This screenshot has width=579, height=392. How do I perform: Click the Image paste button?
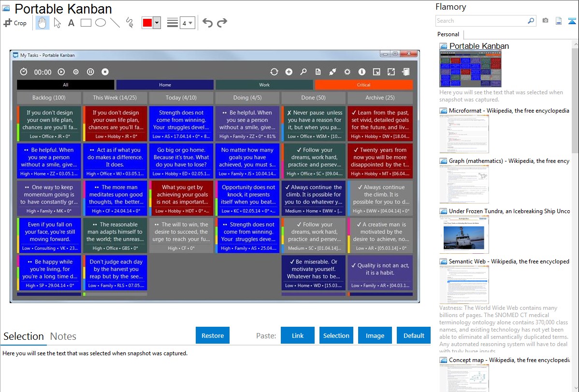pyautogui.click(x=375, y=335)
